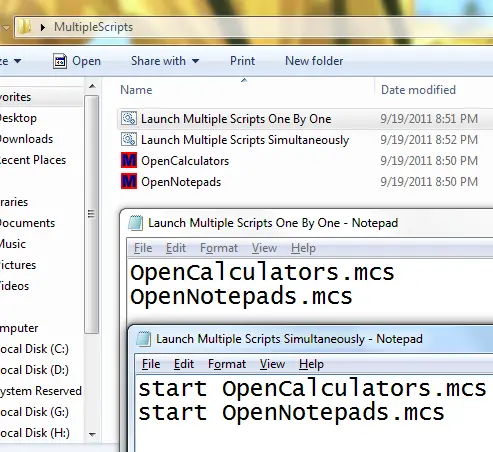The image size is (493, 452).
Task: Click the date 9/19/2011 8:52 PM
Action: click(429, 140)
